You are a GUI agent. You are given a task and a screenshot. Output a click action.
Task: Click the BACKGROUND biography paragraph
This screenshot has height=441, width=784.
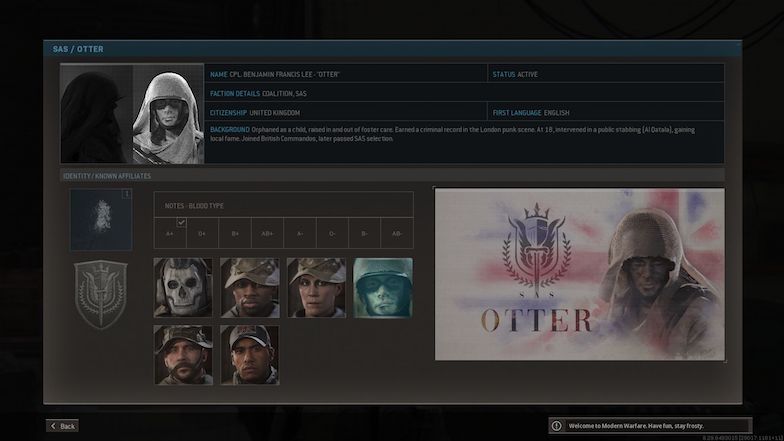tap(452, 134)
